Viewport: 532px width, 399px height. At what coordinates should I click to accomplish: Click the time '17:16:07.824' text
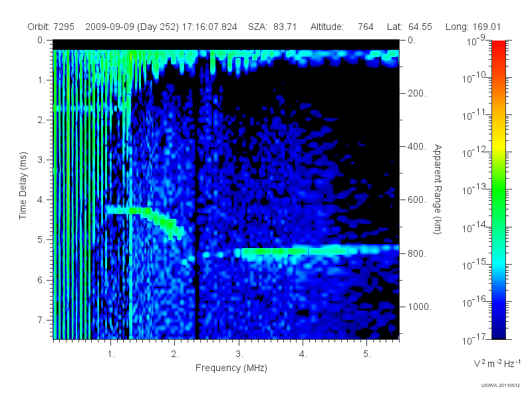click(209, 27)
